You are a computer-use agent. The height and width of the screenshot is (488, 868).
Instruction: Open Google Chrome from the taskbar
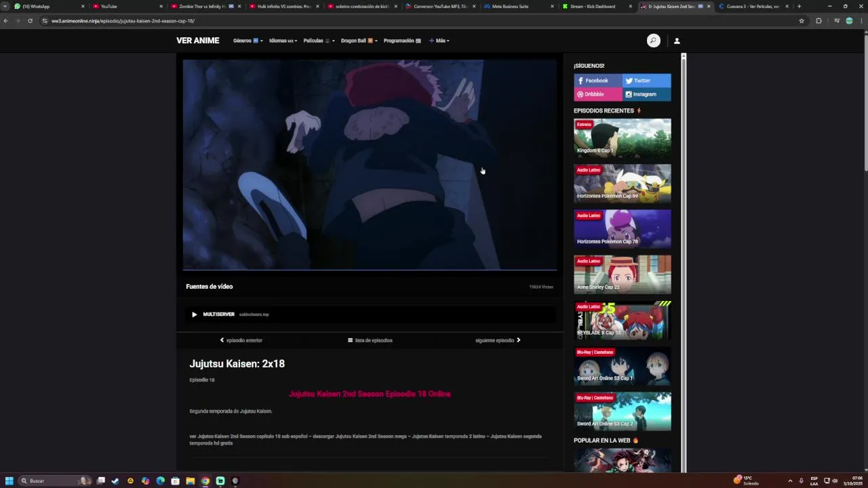point(205,481)
